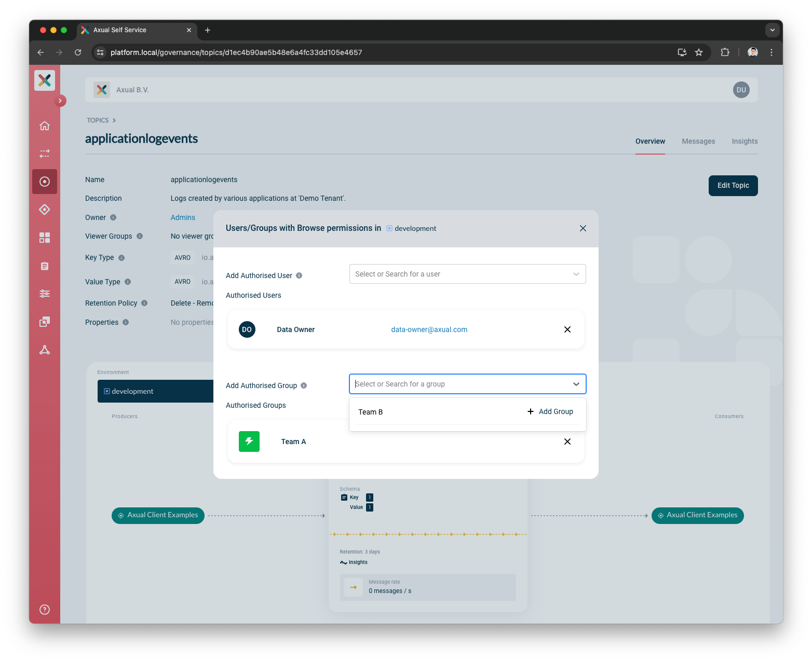
Task: Click install app icon in address bar
Action: [682, 52]
